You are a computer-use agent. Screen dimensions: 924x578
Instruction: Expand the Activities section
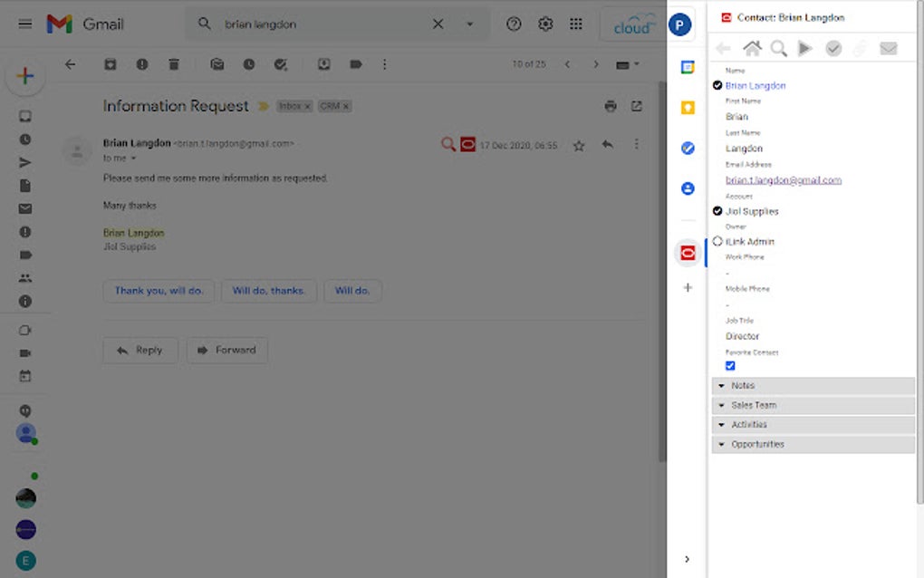tap(813, 424)
